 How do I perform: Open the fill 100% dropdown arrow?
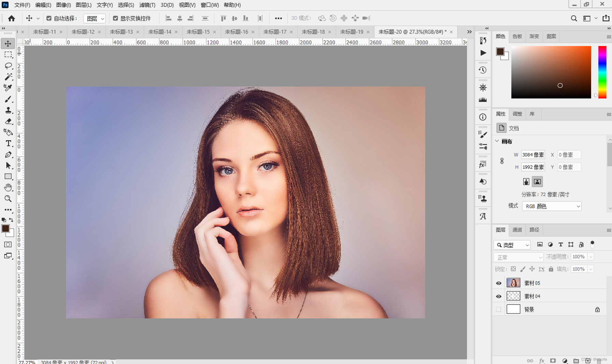591,269
